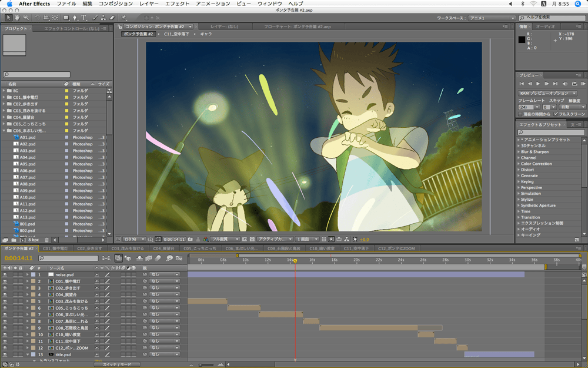Enable the 現在の時間から checkbox
This screenshot has width=588, height=368.
[x=520, y=114]
